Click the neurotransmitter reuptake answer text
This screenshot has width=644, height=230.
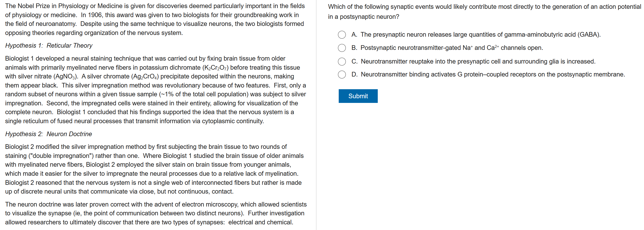pyautogui.click(x=478, y=61)
